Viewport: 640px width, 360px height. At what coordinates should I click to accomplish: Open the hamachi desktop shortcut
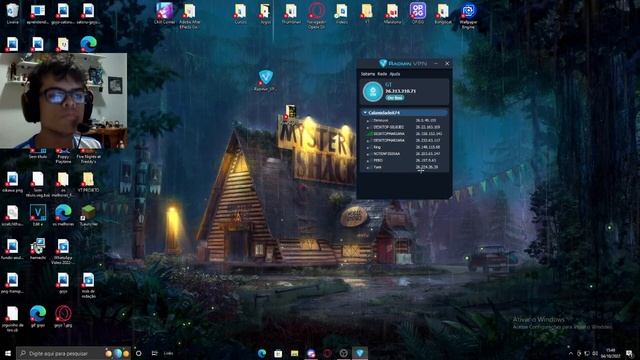(x=38, y=249)
